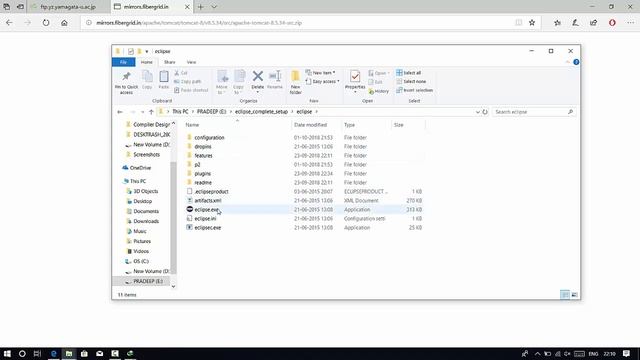Screen dimensions: 640x360
Task: Expand address bar history dropdown
Action: click(x=478, y=112)
